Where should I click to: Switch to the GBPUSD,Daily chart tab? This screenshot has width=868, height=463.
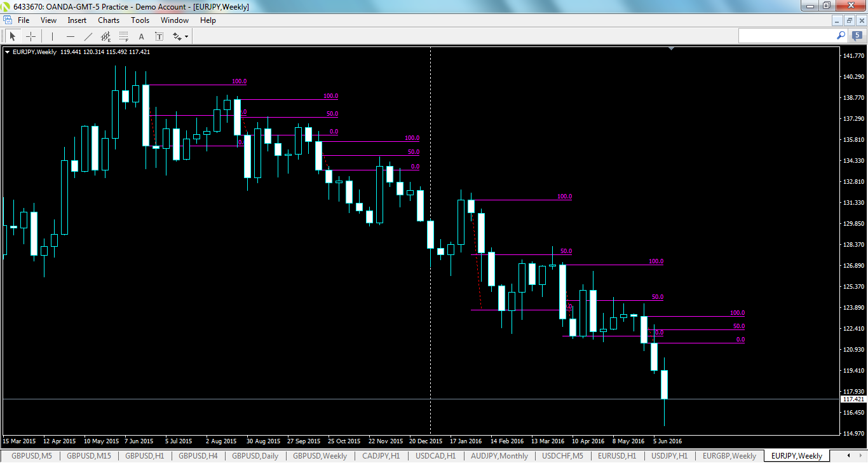click(254, 456)
